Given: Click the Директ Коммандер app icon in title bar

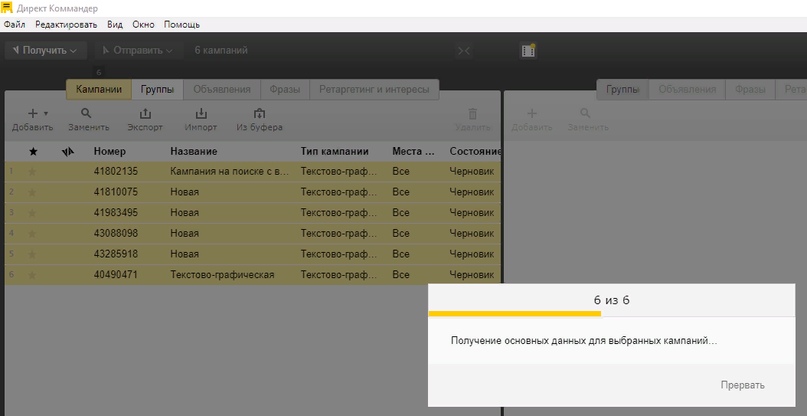Looking at the screenshot, I should pyautogui.click(x=7, y=8).
